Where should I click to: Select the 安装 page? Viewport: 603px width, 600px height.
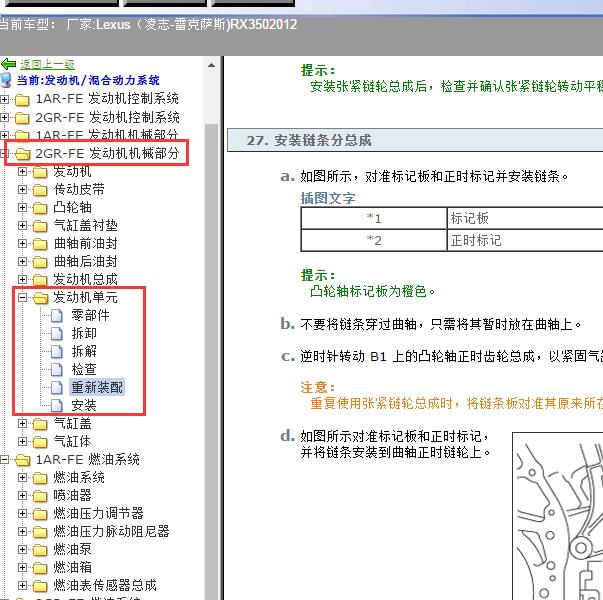tap(84, 405)
